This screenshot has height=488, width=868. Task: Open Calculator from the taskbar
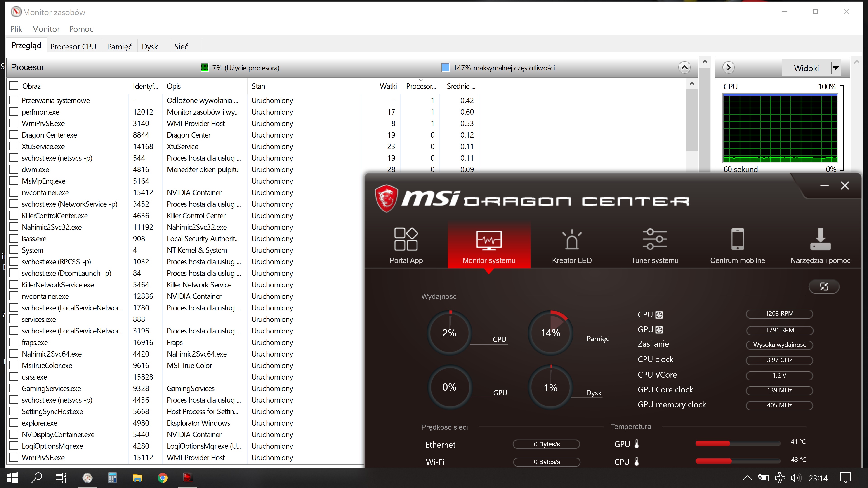112,478
